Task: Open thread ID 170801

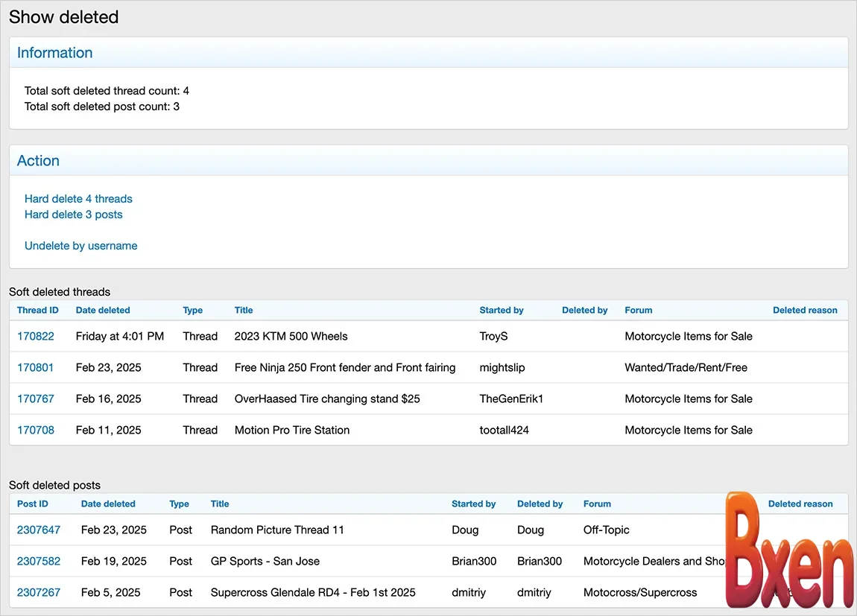Action: pyautogui.click(x=36, y=367)
